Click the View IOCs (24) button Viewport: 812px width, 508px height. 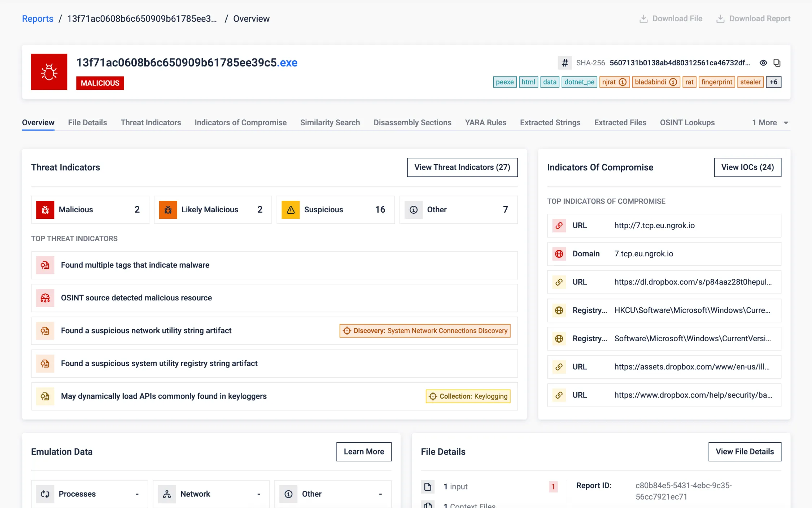point(747,167)
